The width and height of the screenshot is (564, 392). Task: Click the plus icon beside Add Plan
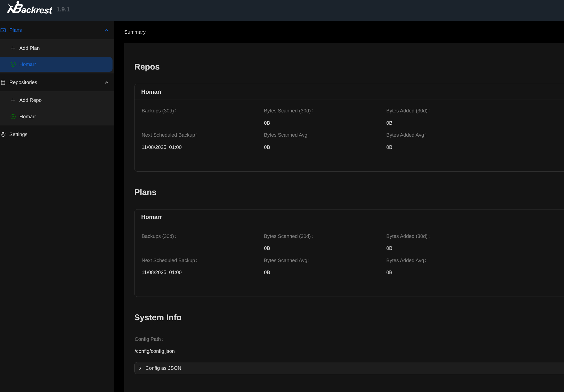pos(13,48)
